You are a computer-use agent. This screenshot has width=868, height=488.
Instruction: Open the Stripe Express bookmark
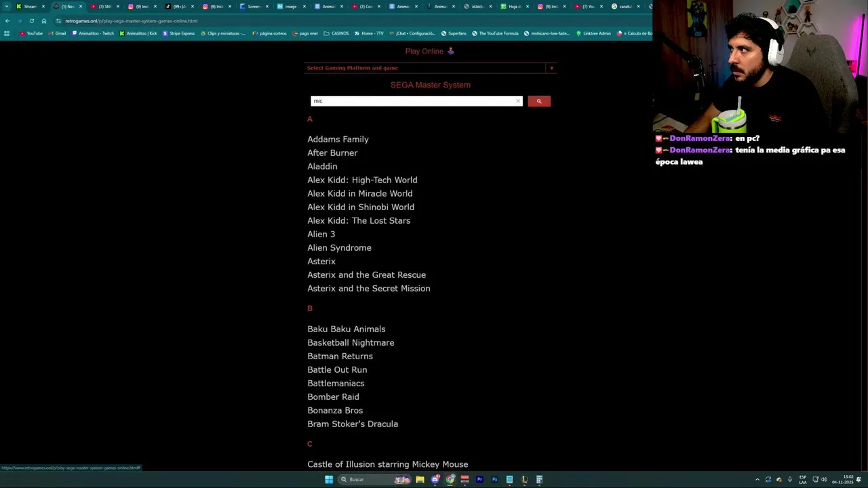click(178, 33)
